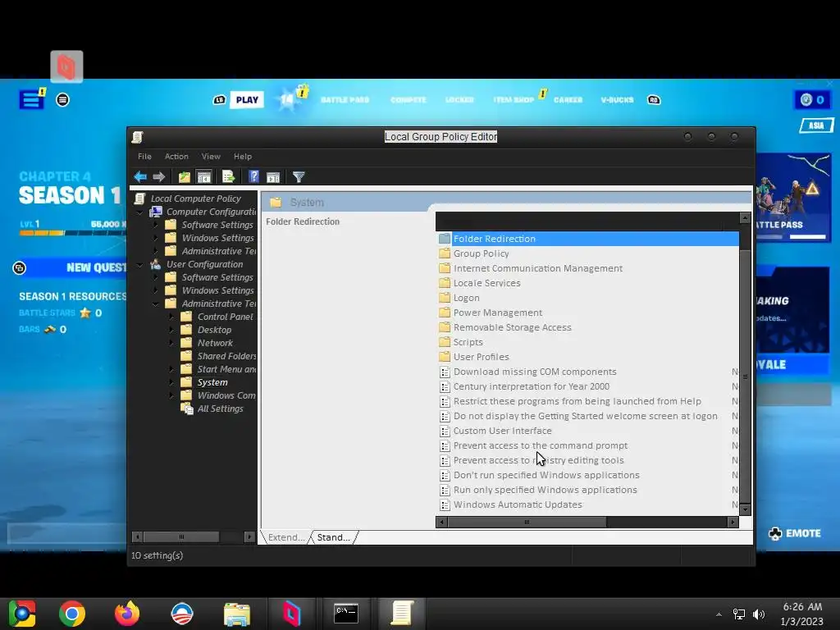840x630 pixels.
Task: Expand the Network tree node
Action: pyautogui.click(x=171, y=343)
